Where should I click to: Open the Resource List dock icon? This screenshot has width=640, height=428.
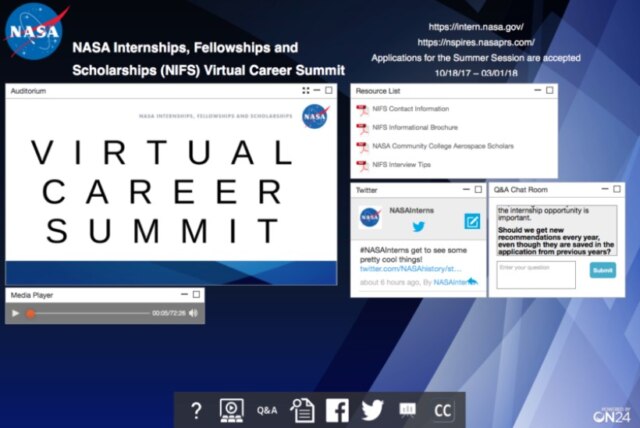click(x=302, y=410)
